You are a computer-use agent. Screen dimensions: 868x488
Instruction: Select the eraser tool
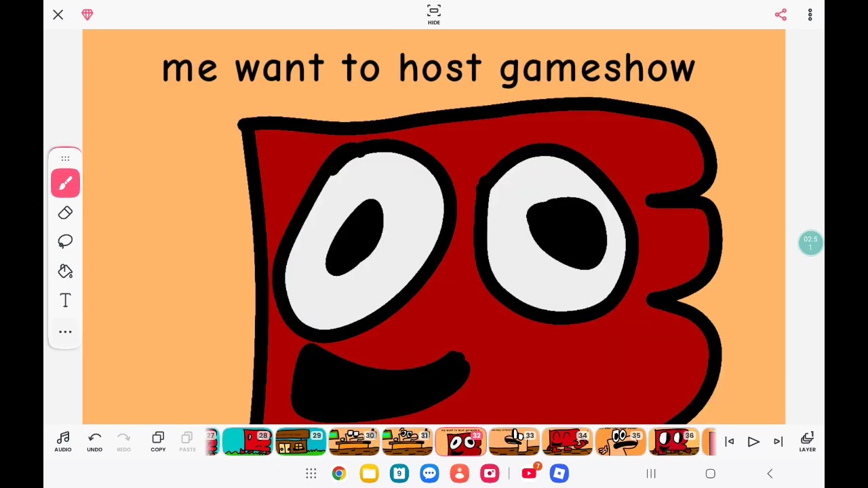coord(65,213)
